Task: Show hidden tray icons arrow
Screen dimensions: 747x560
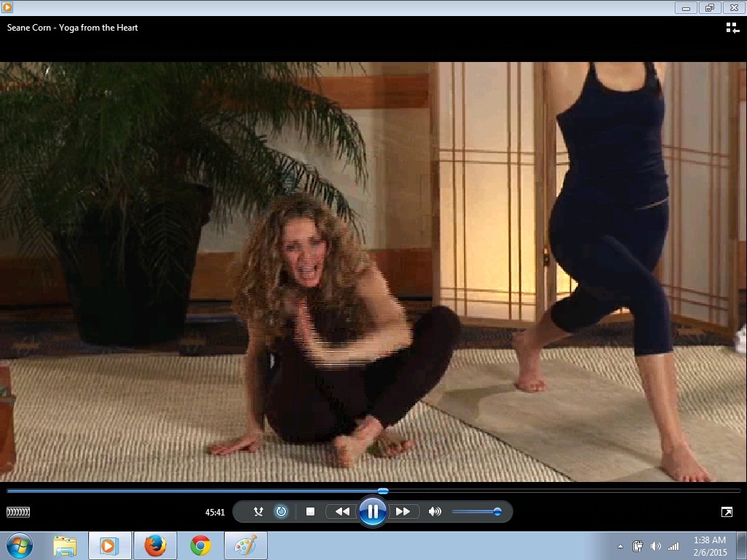Action: 620,546
